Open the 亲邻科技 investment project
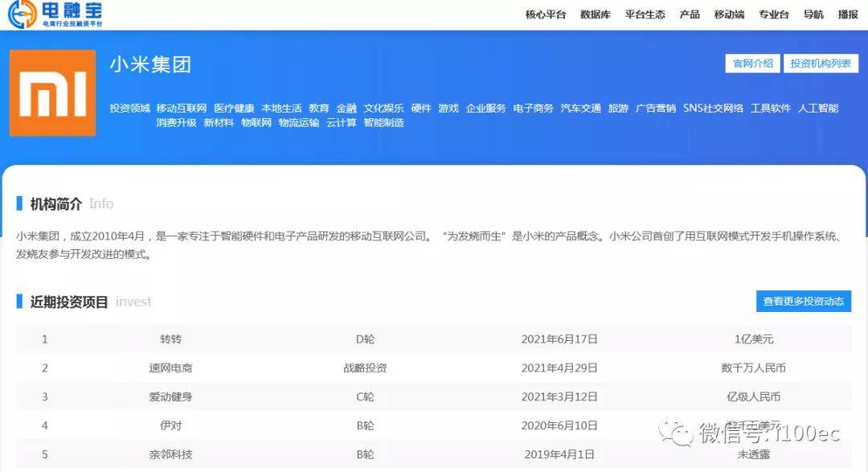868x472 pixels. point(170,454)
